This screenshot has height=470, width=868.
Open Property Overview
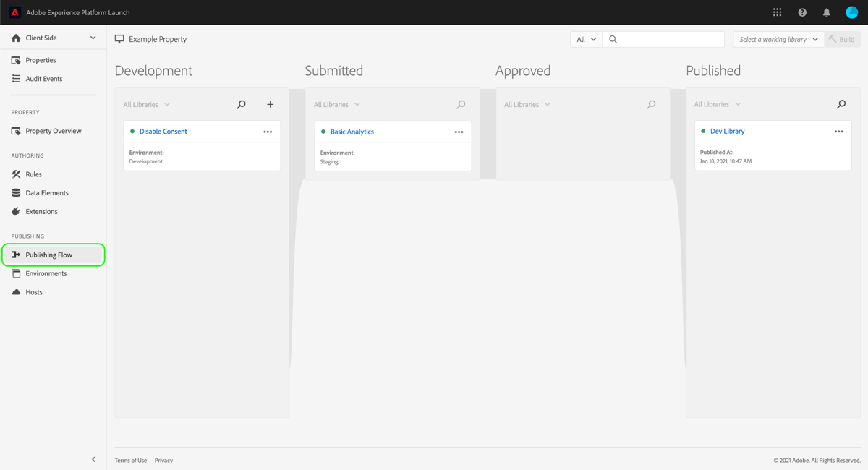[x=52, y=130]
